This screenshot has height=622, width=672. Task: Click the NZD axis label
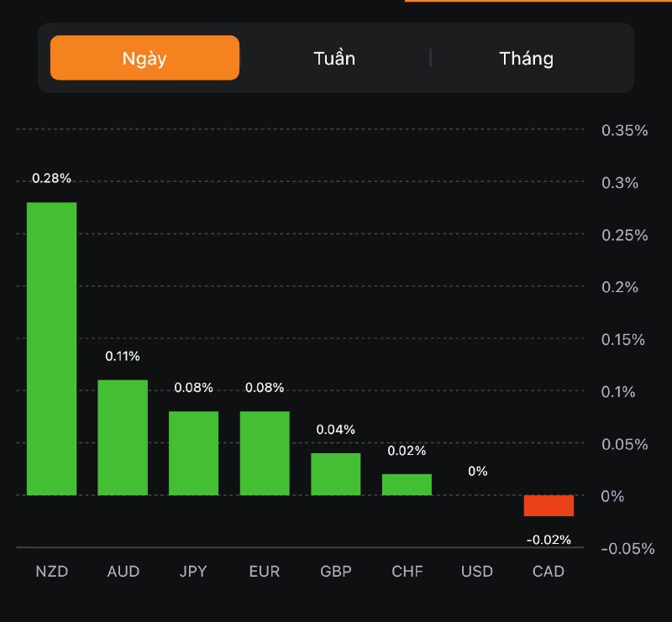[51, 572]
